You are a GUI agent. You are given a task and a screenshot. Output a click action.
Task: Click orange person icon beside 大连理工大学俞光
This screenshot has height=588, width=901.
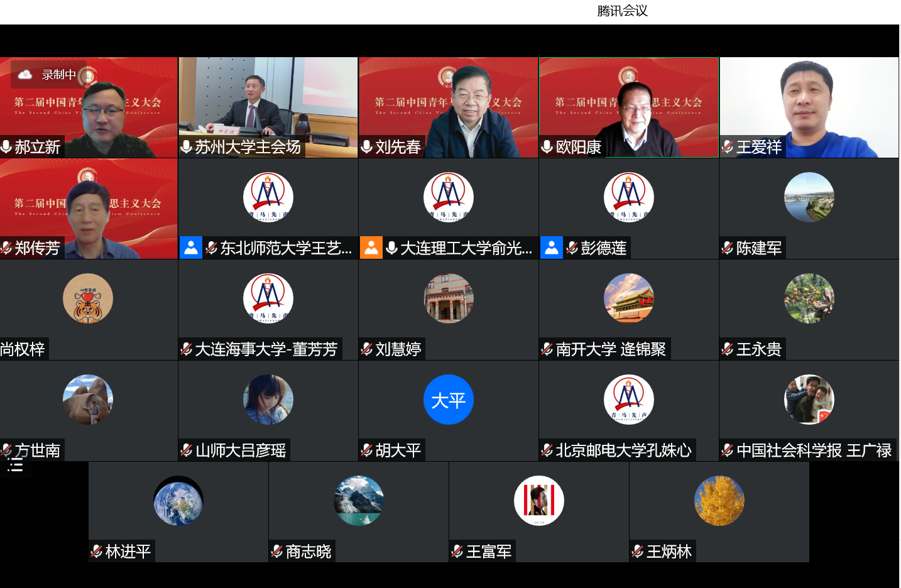371,248
